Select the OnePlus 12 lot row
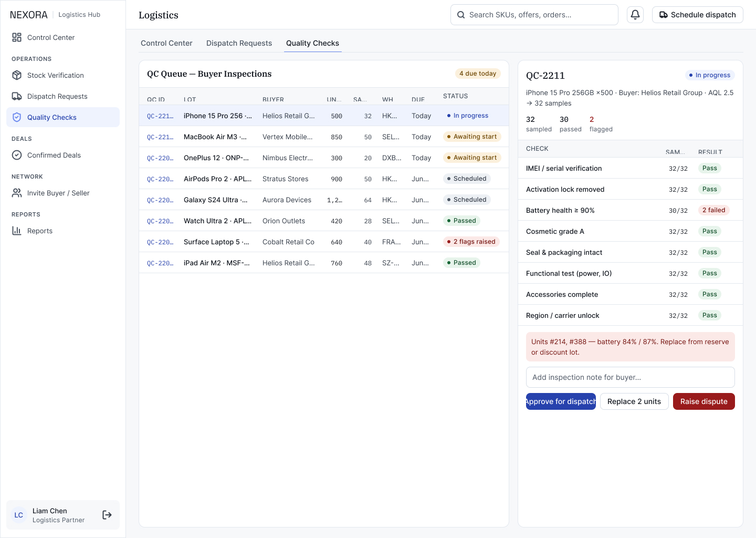 click(324, 158)
